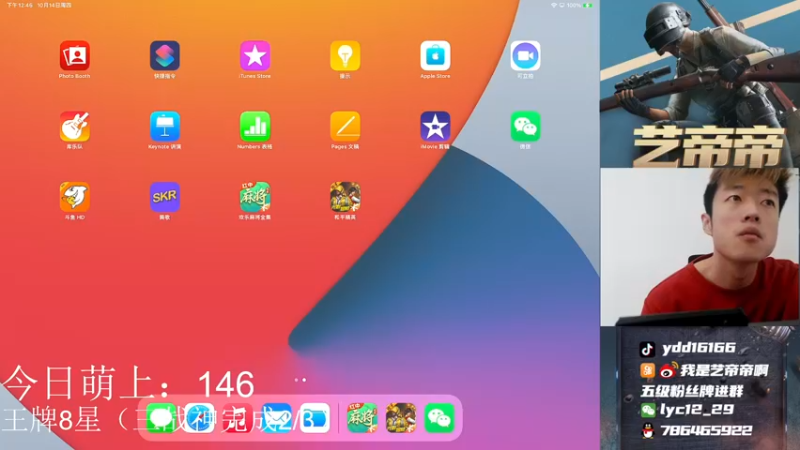Launch the Pages app
This screenshot has width=800, height=450.
[x=345, y=126]
